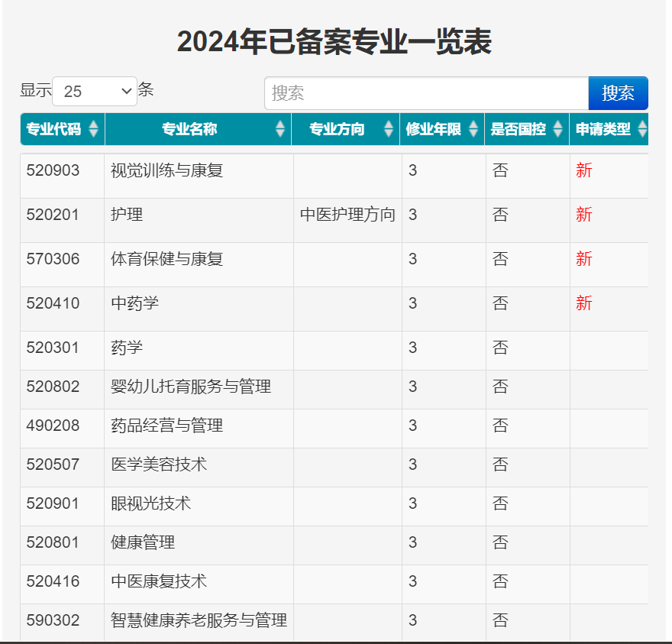Click sort arrows beside 专业代码 header
This screenshot has height=644, width=672.
click(94, 129)
